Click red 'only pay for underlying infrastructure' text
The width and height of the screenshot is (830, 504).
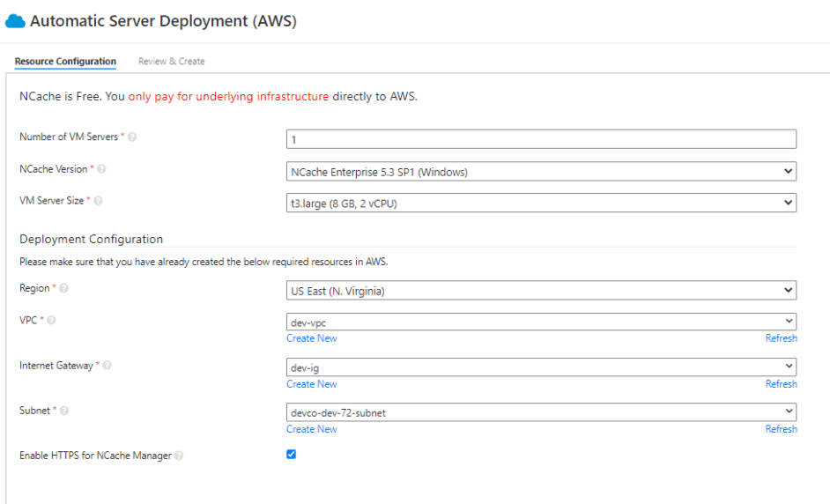click(x=228, y=96)
